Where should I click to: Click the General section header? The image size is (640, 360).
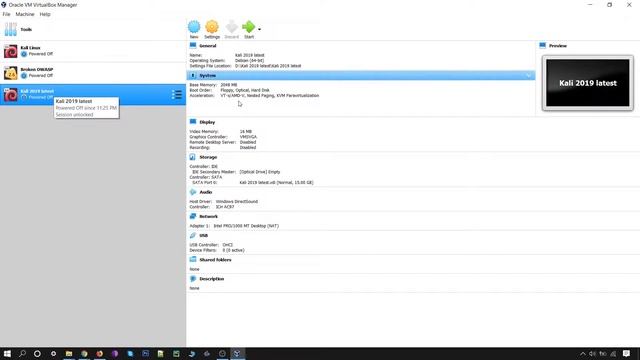(x=208, y=46)
